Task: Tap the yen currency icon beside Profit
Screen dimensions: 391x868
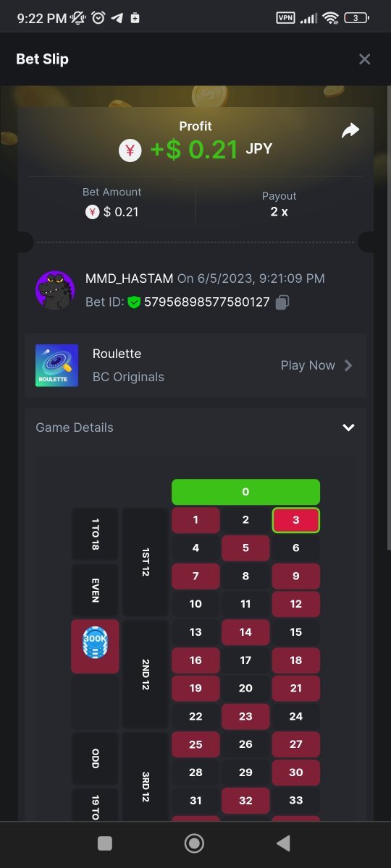Action: [130, 150]
